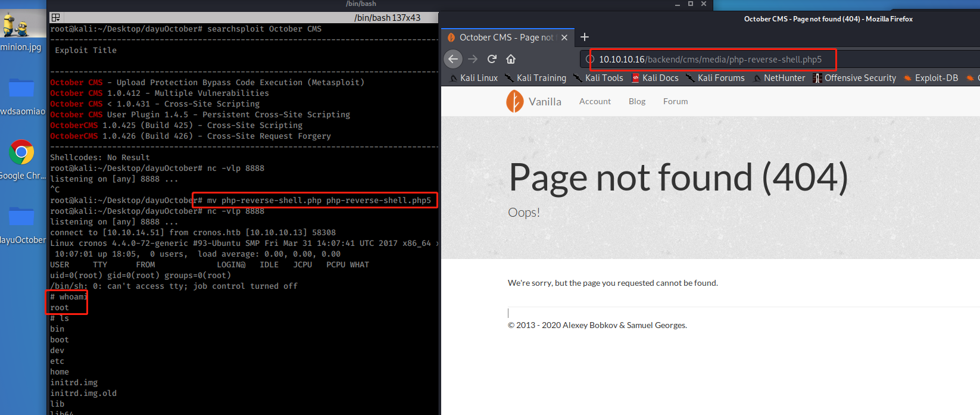The height and width of the screenshot is (415, 980).
Task: Launch Google Chrome from the desktop
Action: [x=23, y=160]
